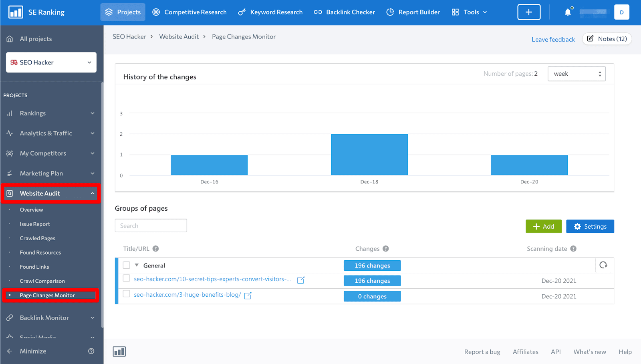The height and width of the screenshot is (364, 641).
Task: Click the Leave feedback link
Action: coord(553,39)
